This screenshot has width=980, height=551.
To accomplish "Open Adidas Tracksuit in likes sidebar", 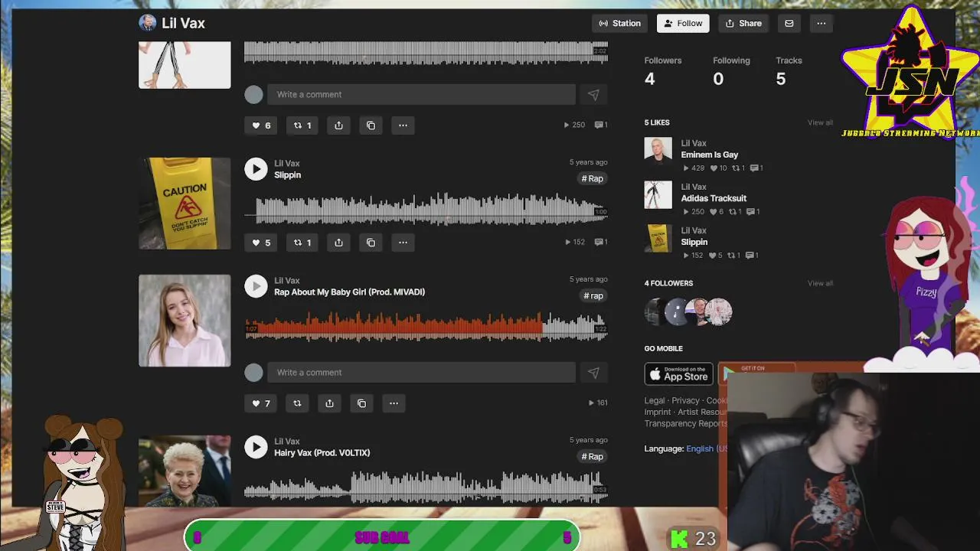I will [x=714, y=198].
